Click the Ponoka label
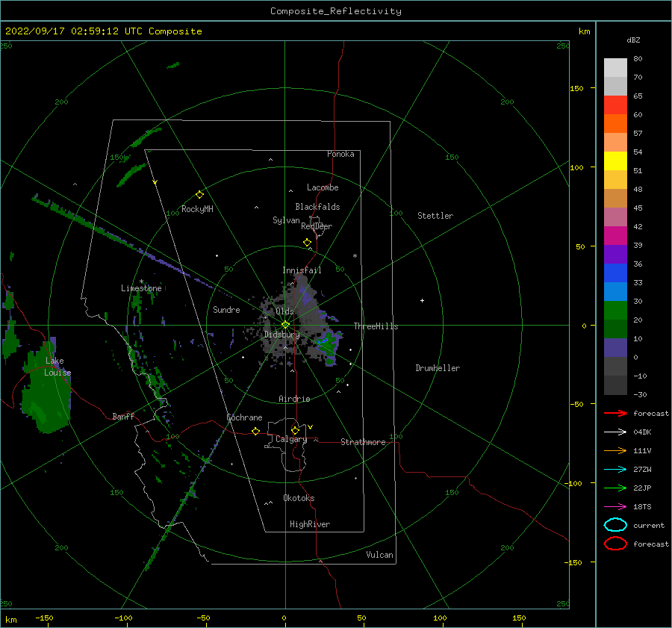 pyautogui.click(x=340, y=155)
